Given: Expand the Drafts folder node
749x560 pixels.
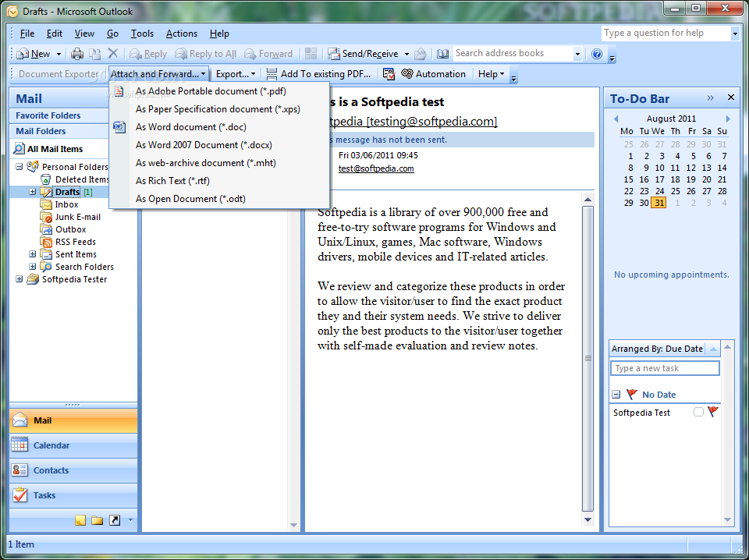Looking at the screenshot, I should tap(33, 192).
